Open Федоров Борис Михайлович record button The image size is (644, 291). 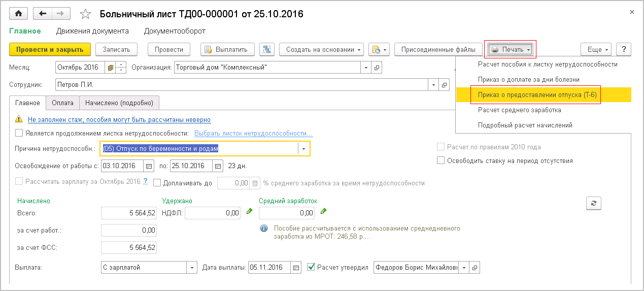(474, 267)
